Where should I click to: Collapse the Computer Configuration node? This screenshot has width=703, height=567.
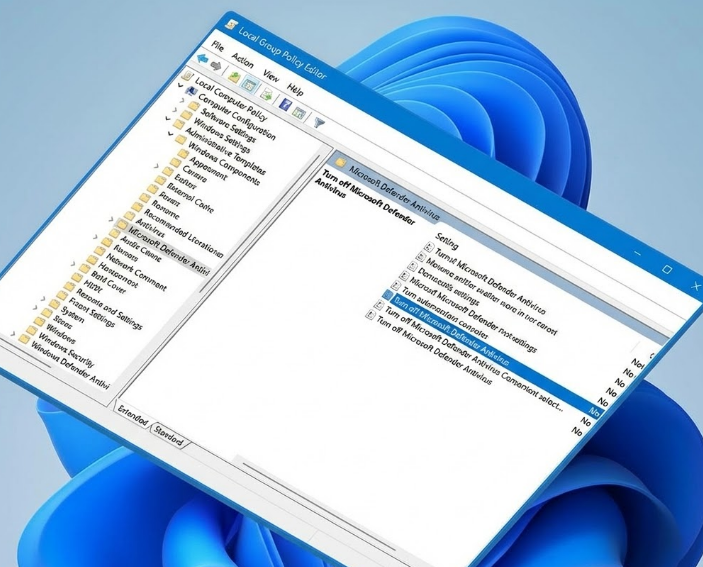click(x=181, y=84)
